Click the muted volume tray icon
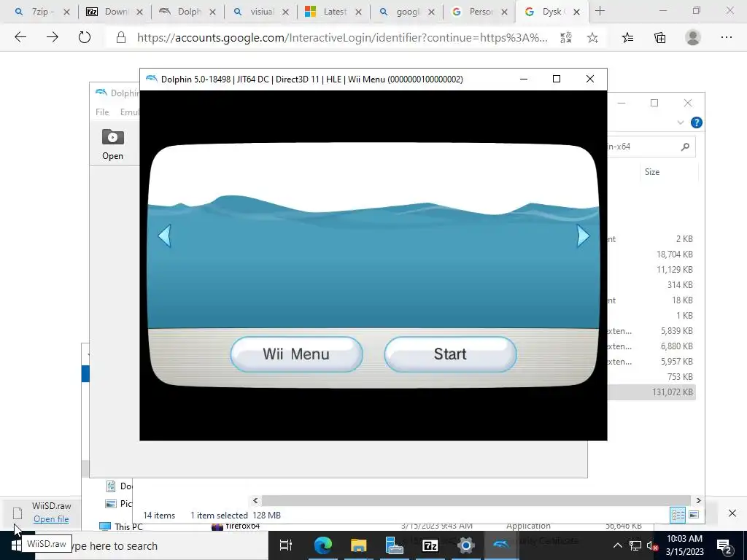Screen dimensions: 747x560 [652, 545]
